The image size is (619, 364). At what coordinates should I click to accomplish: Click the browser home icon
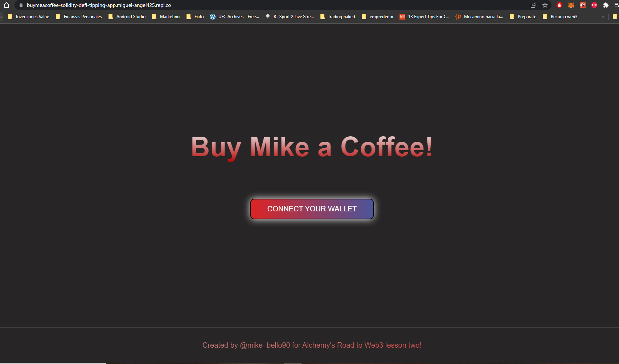[x=6, y=5]
